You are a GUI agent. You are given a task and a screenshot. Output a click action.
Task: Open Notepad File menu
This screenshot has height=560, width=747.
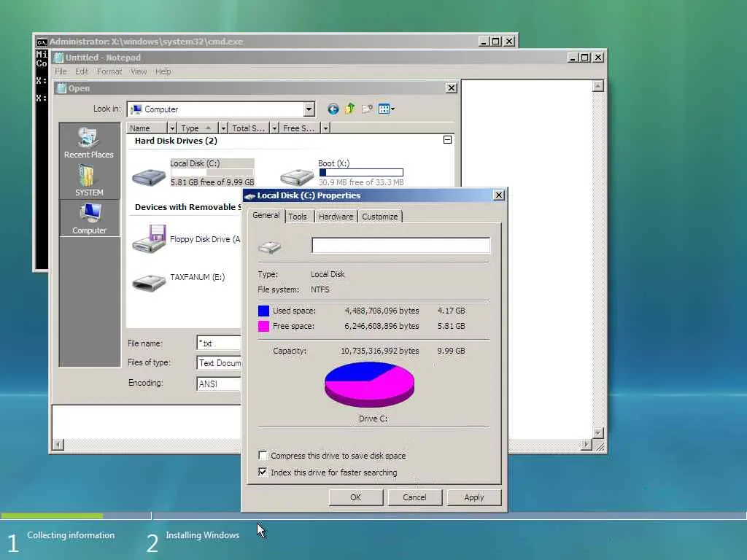[61, 71]
